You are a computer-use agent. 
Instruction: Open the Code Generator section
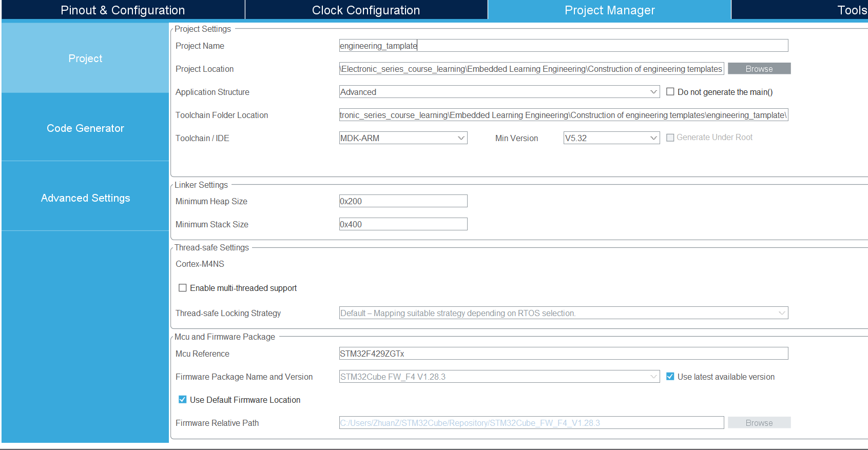coord(85,128)
